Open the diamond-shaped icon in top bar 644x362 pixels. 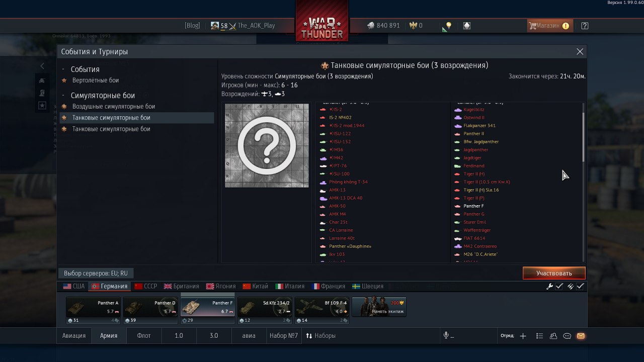(x=467, y=26)
